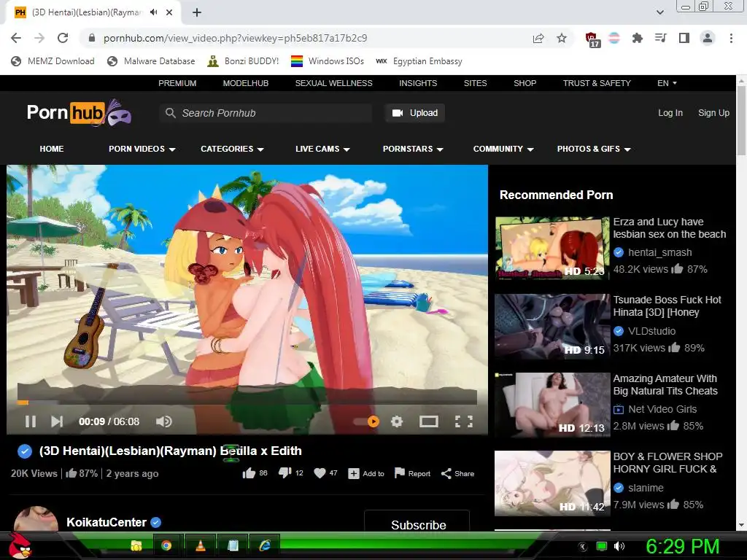Open the tab search chevron

[x=659, y=12]
